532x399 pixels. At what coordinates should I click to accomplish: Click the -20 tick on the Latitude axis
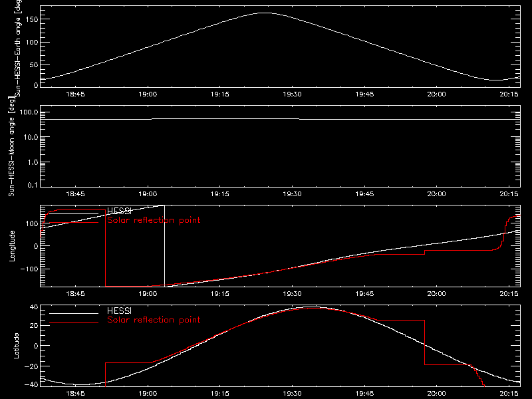click(x=32, y=366)
